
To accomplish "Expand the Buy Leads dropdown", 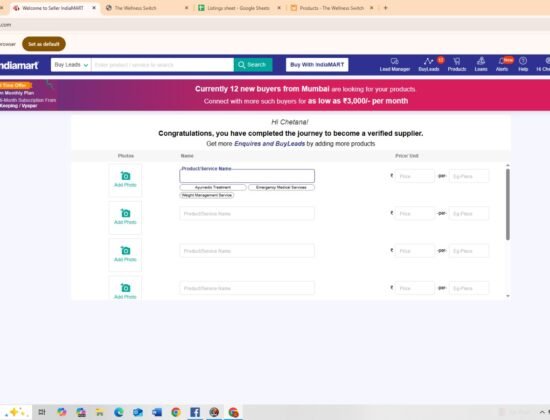I will pyautogui.click(x=71, y=65).
